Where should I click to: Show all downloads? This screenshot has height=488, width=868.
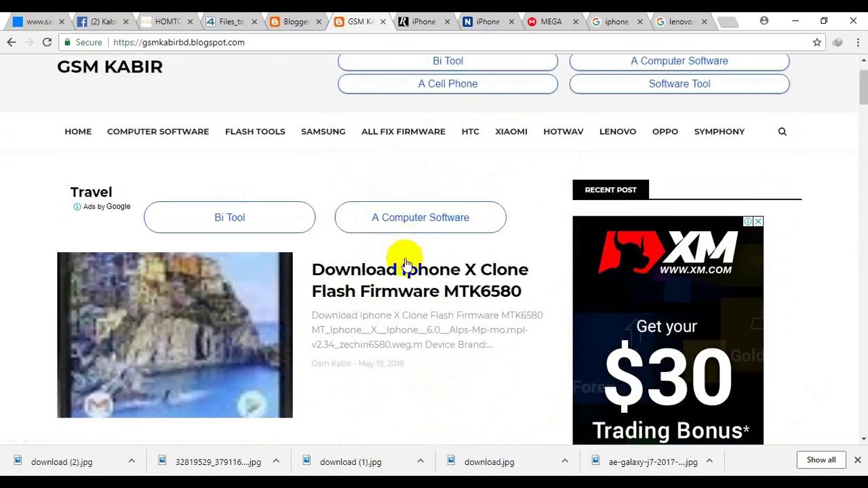pyautogui.click(x=821, y=460)
